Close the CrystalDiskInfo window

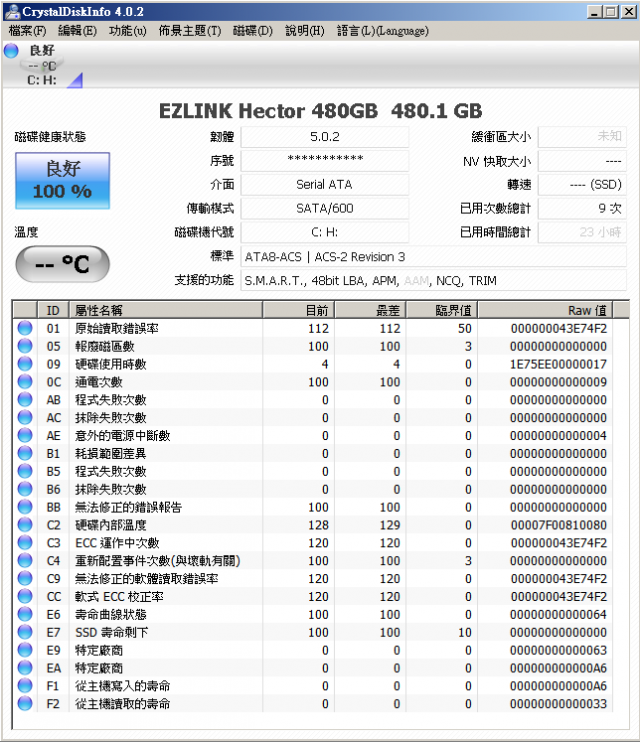coord(629,12)
